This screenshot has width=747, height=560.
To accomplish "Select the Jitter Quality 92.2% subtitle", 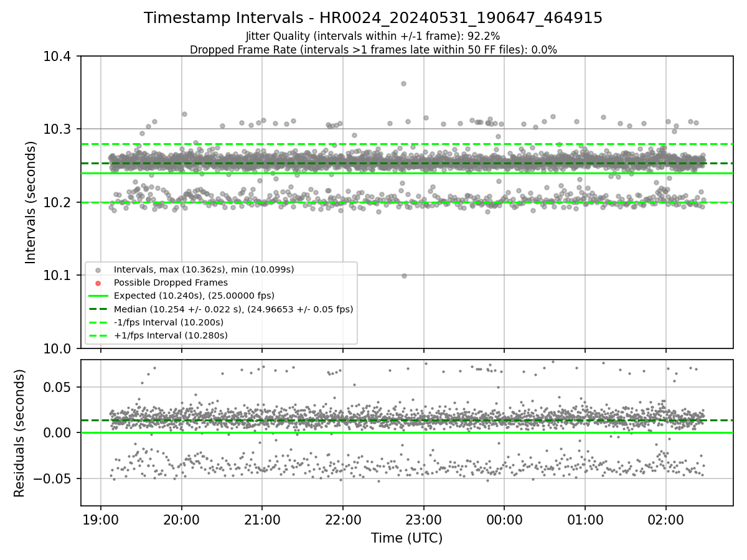I will (373, 37).
